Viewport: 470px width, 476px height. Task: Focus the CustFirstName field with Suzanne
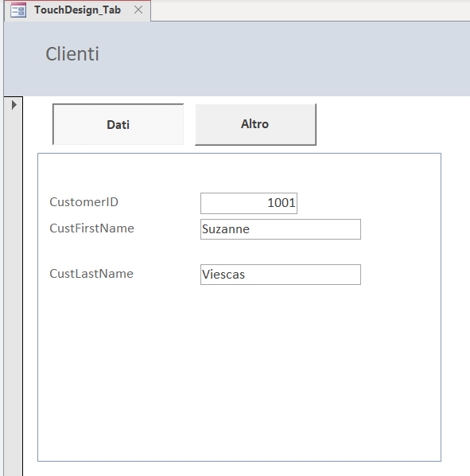coord(281,229)
